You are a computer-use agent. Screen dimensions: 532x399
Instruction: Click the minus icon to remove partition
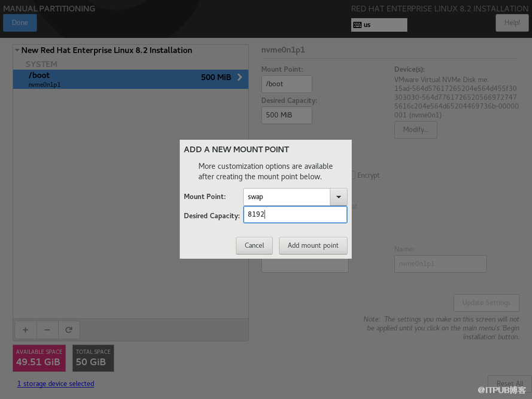[47, 330]
